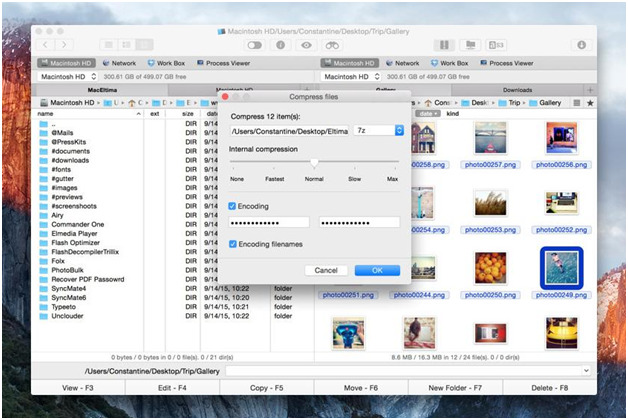The width and height of the screenshot is (628, 420).
Task: Open the 7z archive format dropdown
Action: 380,130
